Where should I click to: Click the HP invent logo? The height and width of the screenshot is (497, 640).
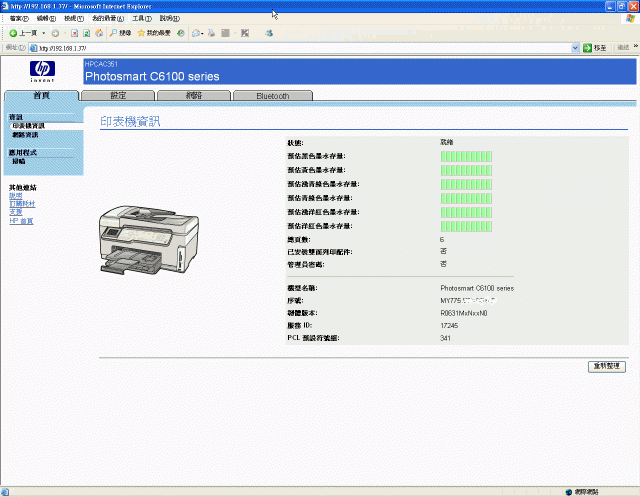coord(42,71)
